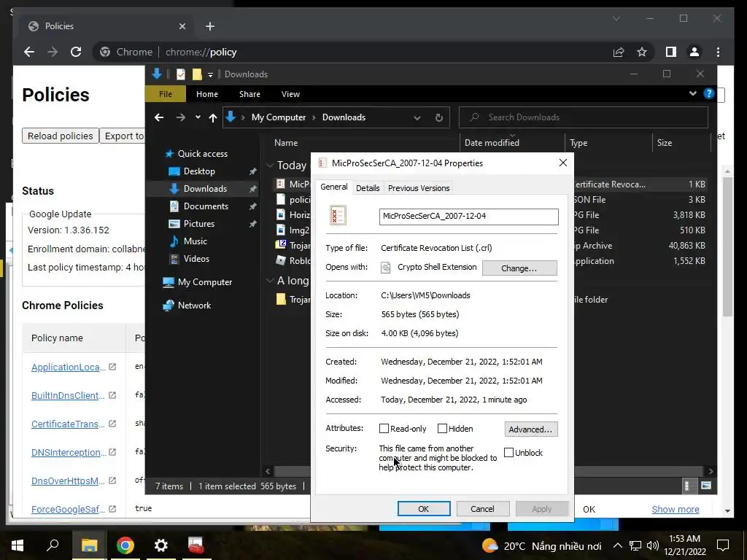Image resolution: width=747 pixels, height=560 pixels.
Task: Click volume speaker tray icon
Action: click(653, 545)
